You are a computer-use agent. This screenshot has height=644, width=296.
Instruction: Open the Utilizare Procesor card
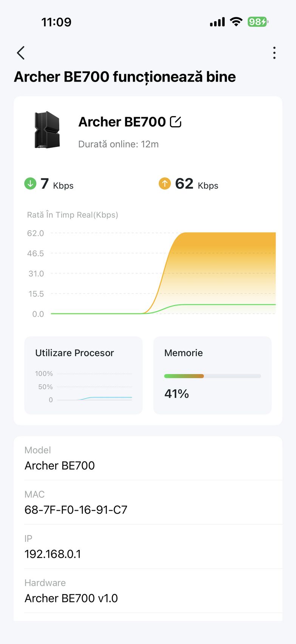(83, 375)
